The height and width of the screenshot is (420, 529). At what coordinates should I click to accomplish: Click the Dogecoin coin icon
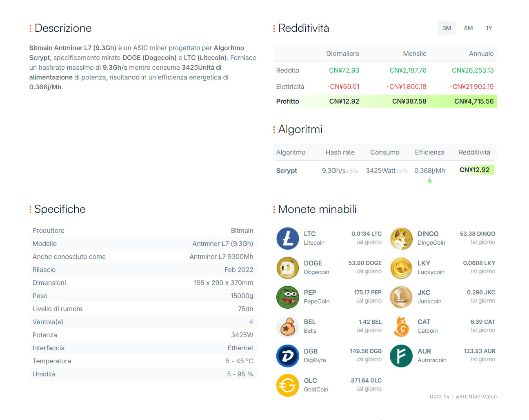[x=288, y=268]
